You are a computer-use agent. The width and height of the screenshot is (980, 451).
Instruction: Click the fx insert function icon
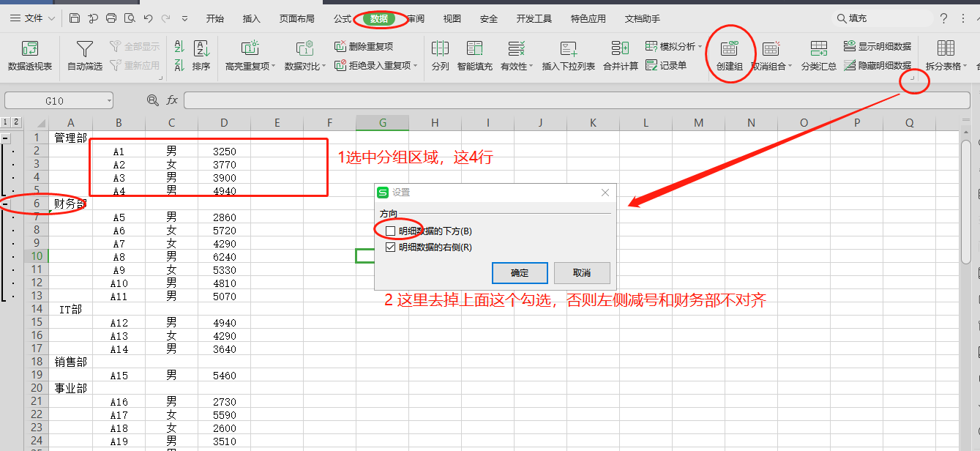[172, 100]
